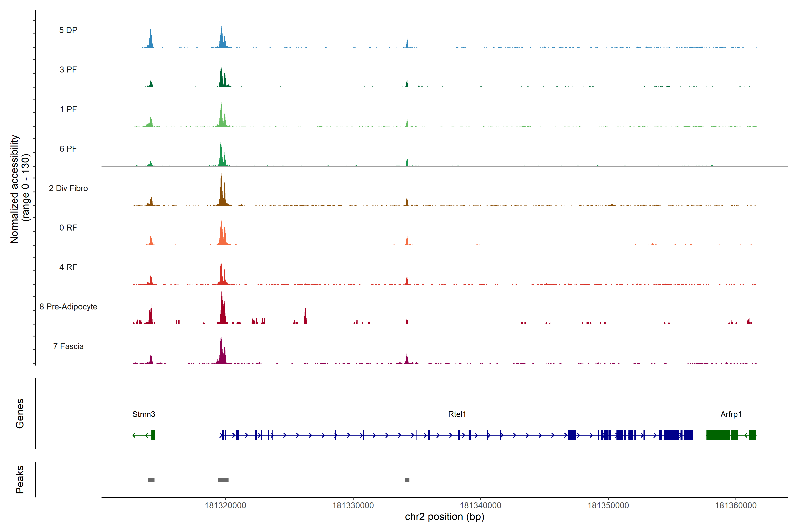This screenshot has height=532, width=798.
Task: Click the 2 Div Fibro track label
Action: (x=68, y=188)
